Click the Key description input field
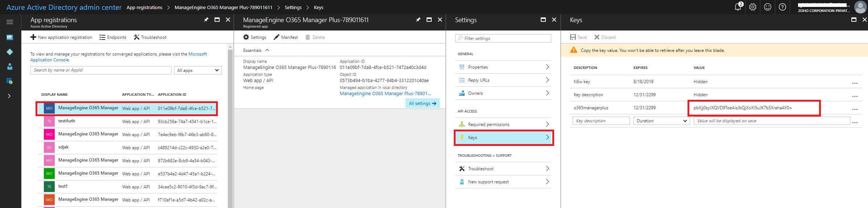The image size is (868, 208). pyautogui.click(x=601, y=121)
